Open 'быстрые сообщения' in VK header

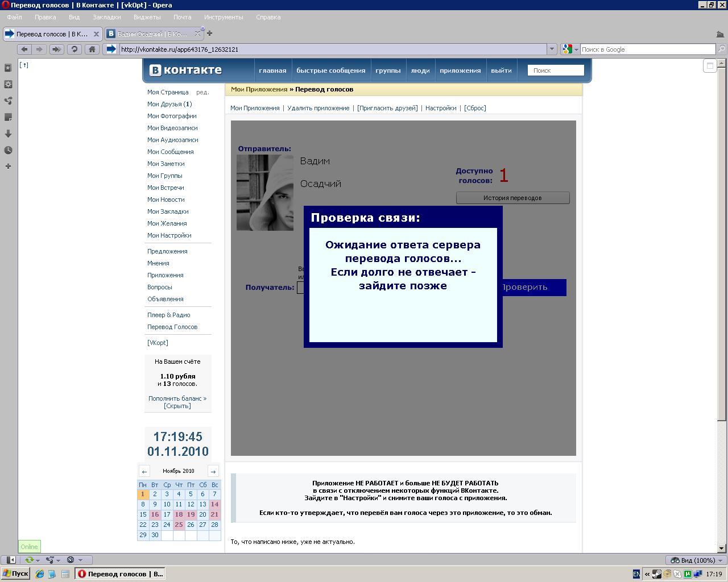click(331, 70)
